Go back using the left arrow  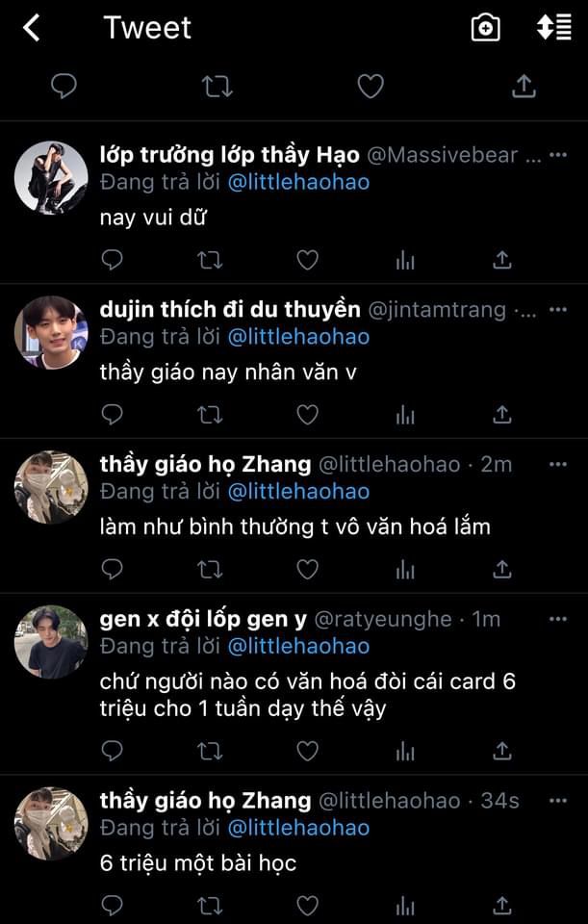coord(32,28)
